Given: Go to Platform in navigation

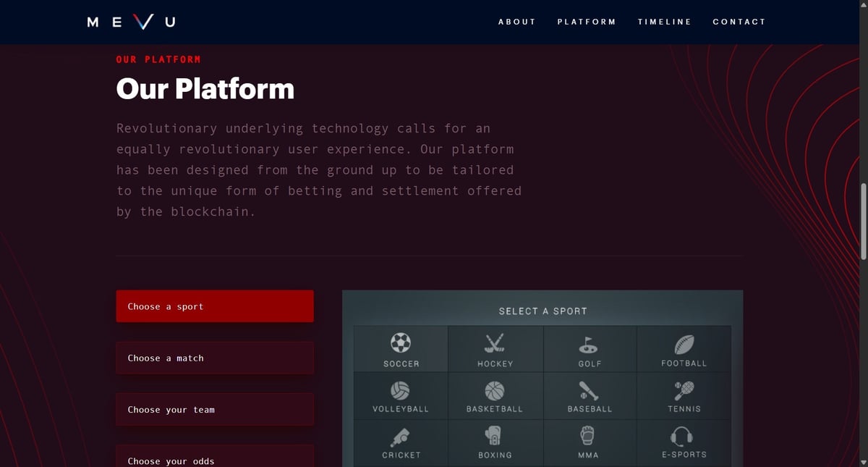Looking at the screenshot, I should [587, 22].
